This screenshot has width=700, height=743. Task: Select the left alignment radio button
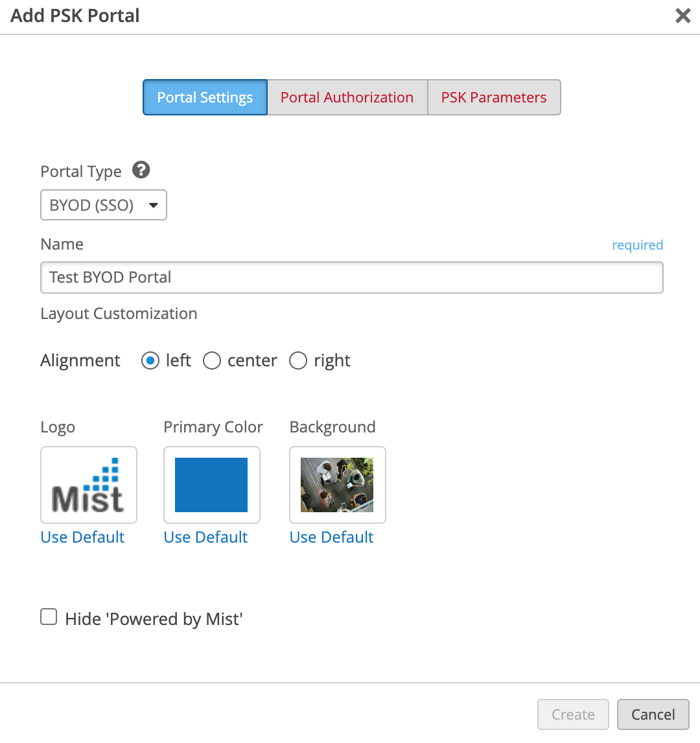(150, 360)
